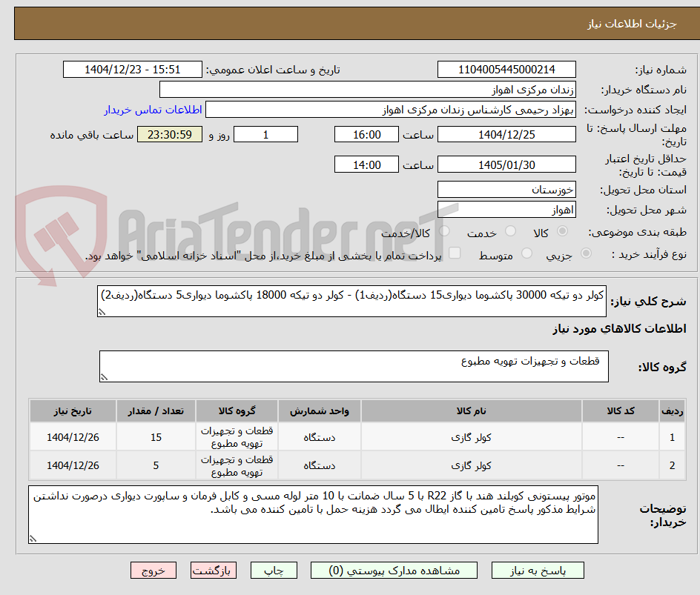
Task: Select the کالا/خدمت radio button
Action: pyautogui.click(x=444, y=231)
